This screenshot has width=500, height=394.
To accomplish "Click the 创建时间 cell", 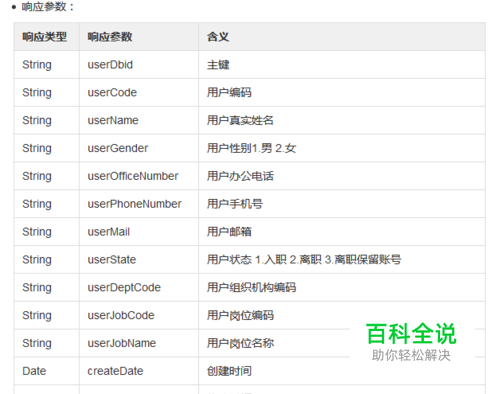I will [342, 371].
